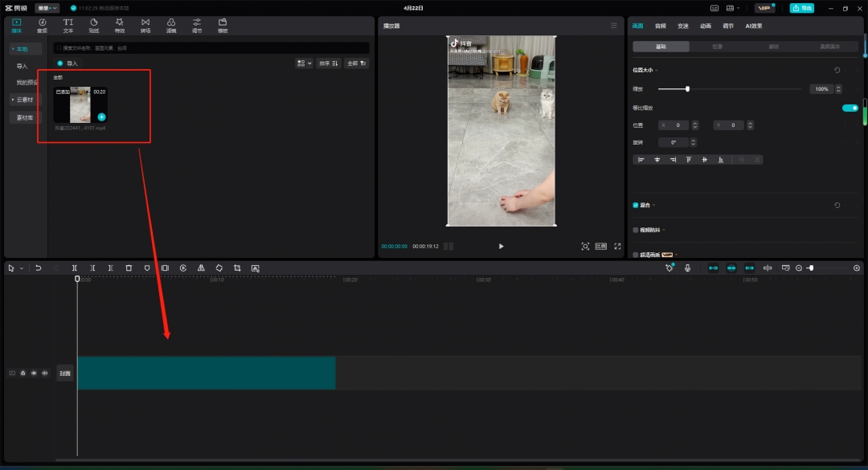Click the 缩放 scale slider handle
The height and width of the screenshot is (470, 868).
click(687, 88)
